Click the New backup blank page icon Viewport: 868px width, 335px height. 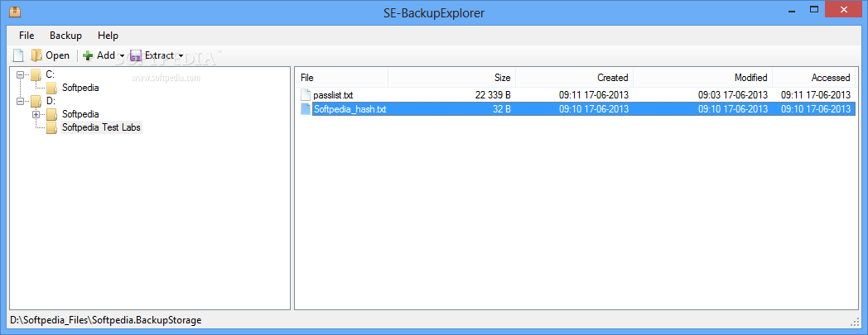point(19,55)
